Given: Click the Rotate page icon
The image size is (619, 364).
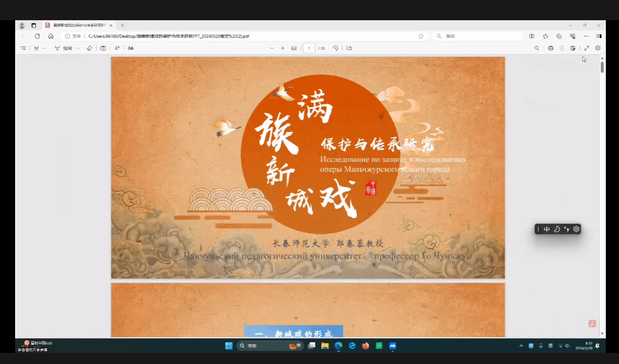Looking at the screenshot, I should 335,48.
